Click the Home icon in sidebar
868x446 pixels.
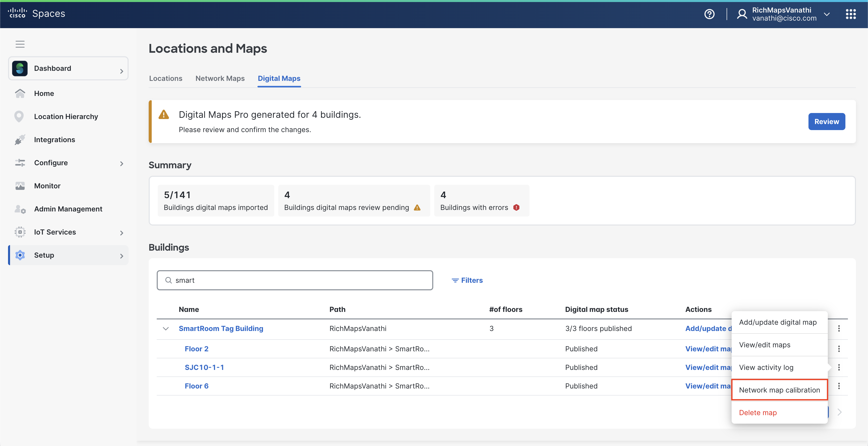20,93
